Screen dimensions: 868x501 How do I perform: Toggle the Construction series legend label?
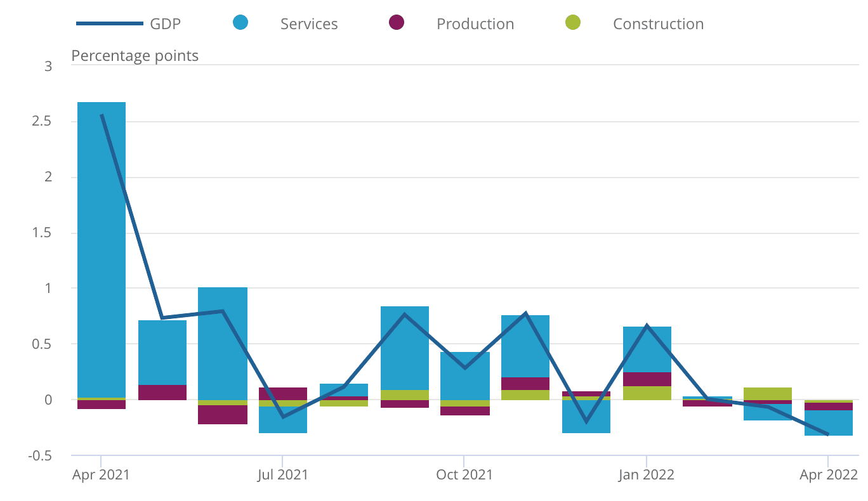(658, 24)
